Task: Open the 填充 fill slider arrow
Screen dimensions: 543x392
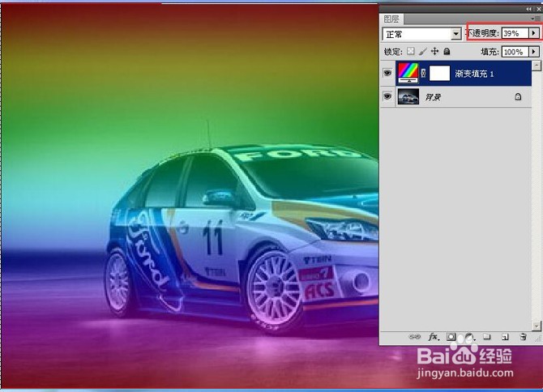Action: (533, 52)
